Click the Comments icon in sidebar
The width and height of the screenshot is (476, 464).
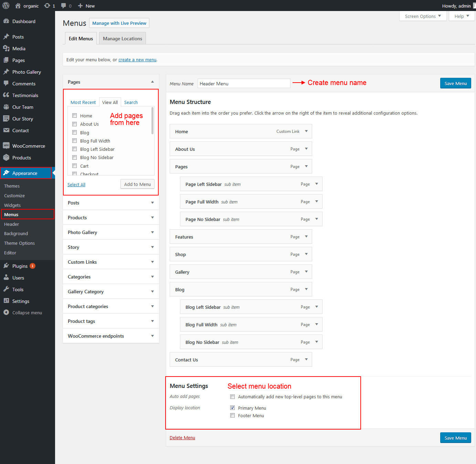6,83
